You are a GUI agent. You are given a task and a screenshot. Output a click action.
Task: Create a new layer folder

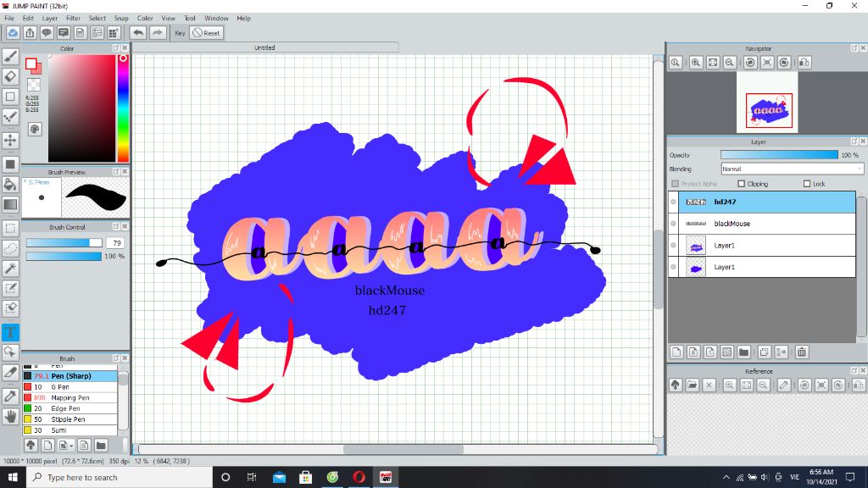point(744,352)
